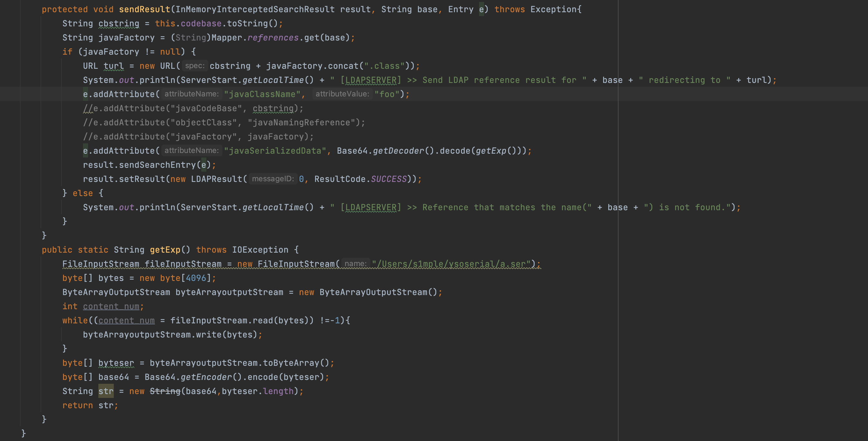The height and width of the screenshot is (441, 868).
Task: Click the byteser variable declaration
Action: (x=116, y=363)
